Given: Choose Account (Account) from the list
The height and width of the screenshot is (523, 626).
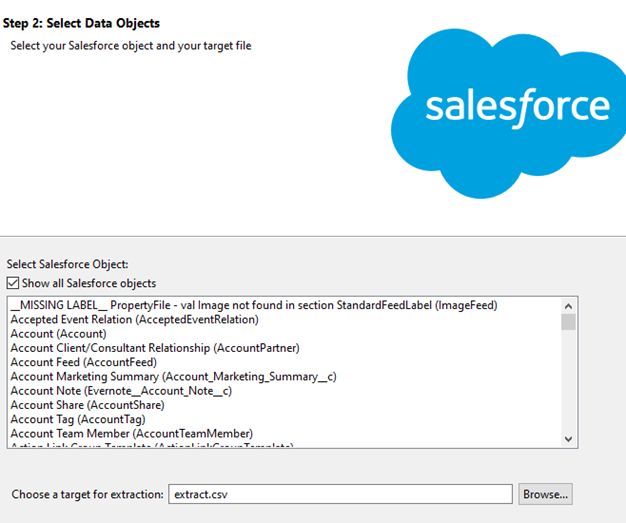Looking at the screenshot, I should tap(58, 334).
